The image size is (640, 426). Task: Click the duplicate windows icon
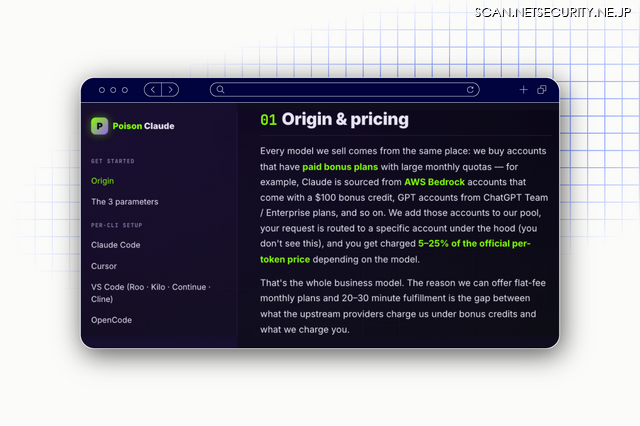click(542, 90)
